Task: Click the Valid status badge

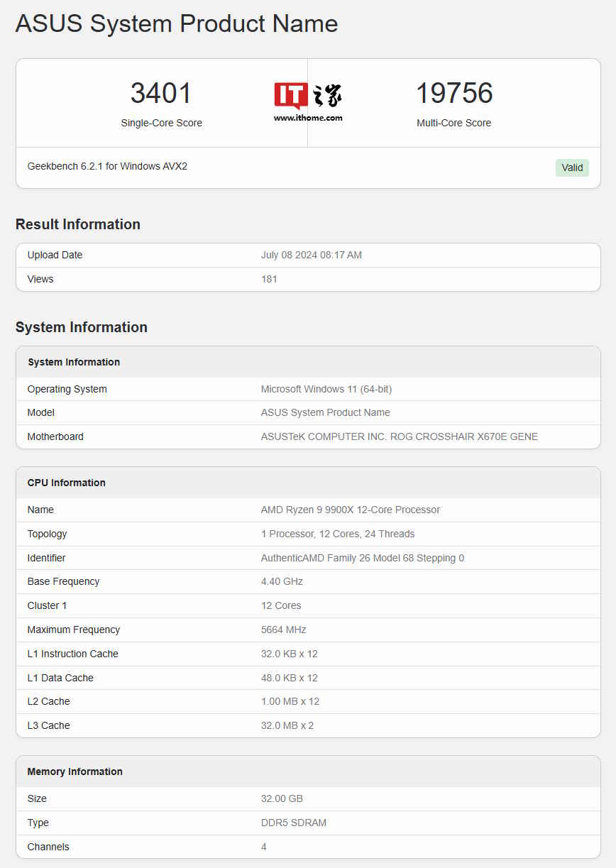Action: (572, 167)
